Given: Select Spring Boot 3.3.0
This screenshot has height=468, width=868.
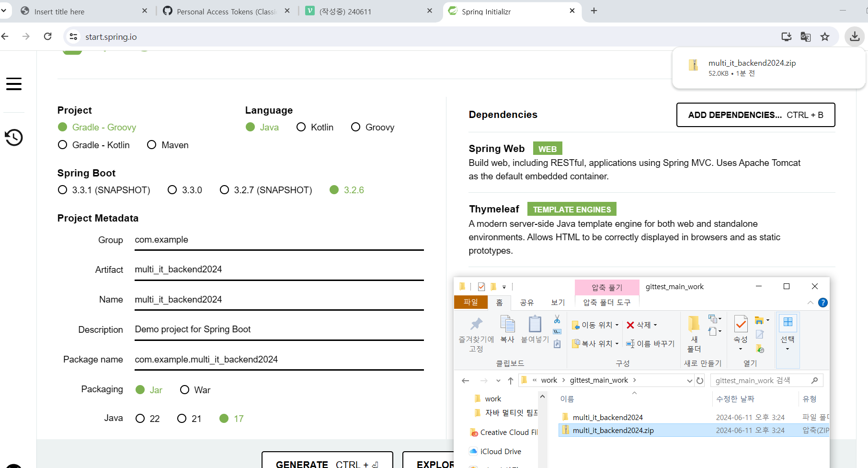Looking at the screenshot, I should [185, 190].
